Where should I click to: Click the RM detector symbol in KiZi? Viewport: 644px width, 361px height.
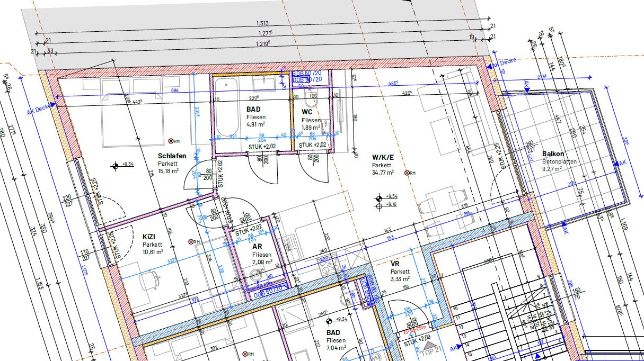191,241
